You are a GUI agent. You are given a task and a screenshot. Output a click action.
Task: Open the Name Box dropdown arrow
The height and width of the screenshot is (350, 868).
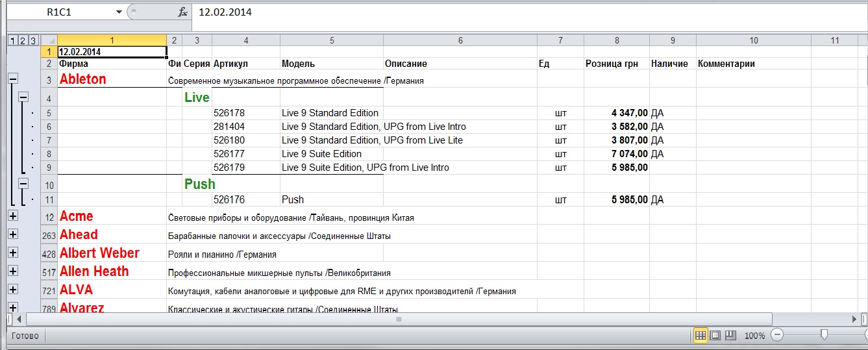(118, 12)
